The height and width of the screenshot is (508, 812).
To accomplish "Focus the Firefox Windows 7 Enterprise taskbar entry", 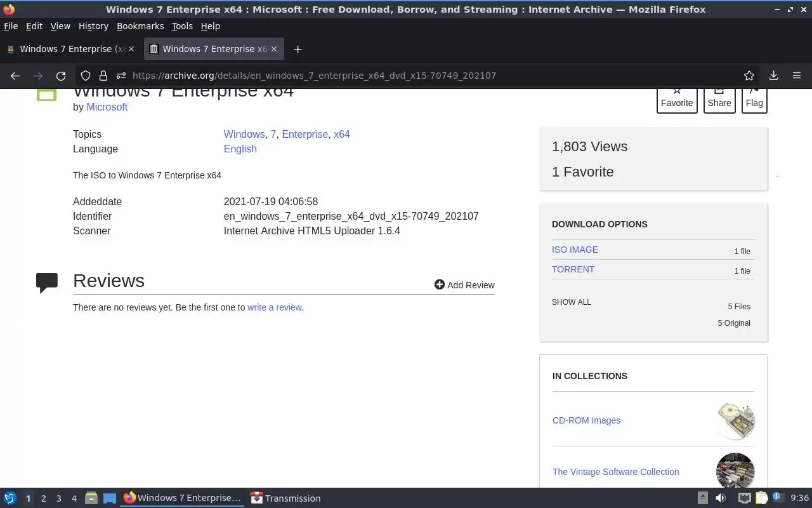I will point(183,498).
